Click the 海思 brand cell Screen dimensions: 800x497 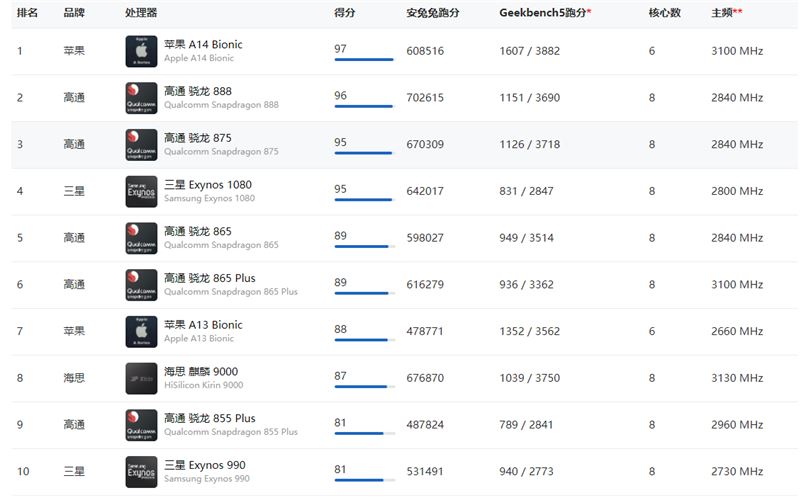click(x=74, y=378)
